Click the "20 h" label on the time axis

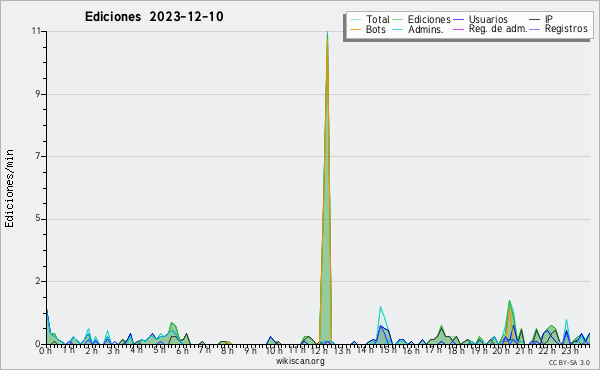click(500, 350)
